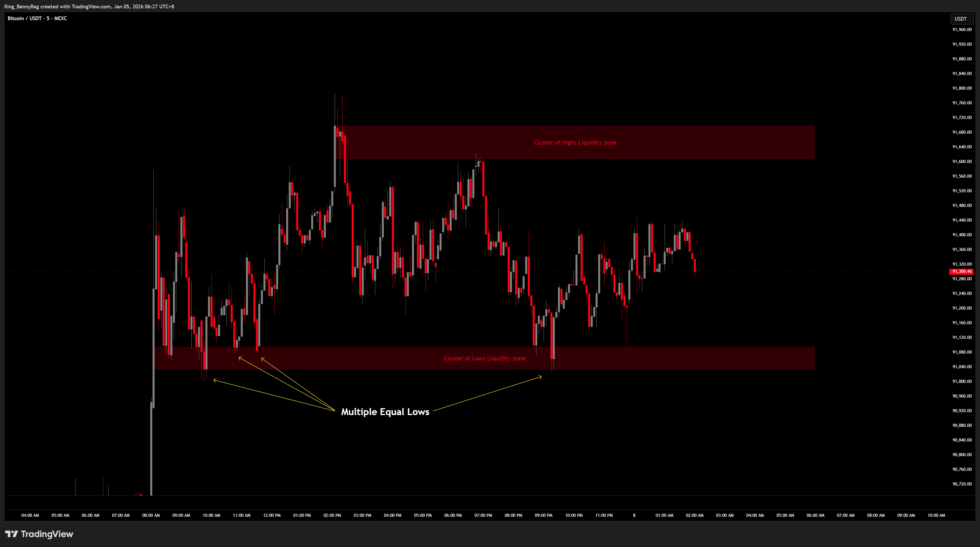The height and width of the screenshot is (547, 980).
Task: Click the 91,200.00 price axis label
Action: [962, 308]
